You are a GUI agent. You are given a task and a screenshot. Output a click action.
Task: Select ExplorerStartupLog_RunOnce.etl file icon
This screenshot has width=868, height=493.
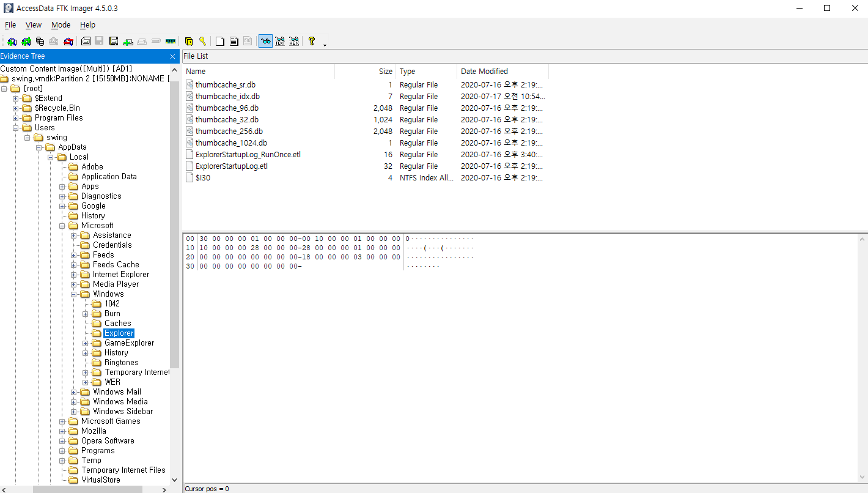189,154
